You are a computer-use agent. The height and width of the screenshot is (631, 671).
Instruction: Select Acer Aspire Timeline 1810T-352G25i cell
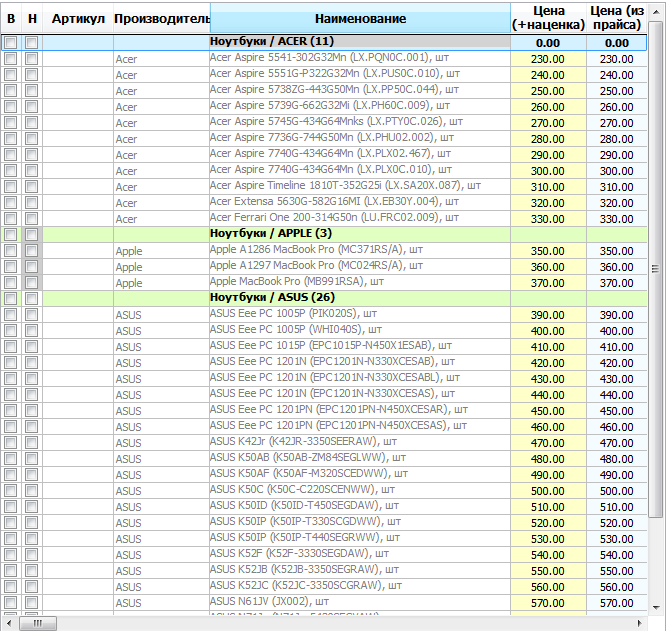360,187
